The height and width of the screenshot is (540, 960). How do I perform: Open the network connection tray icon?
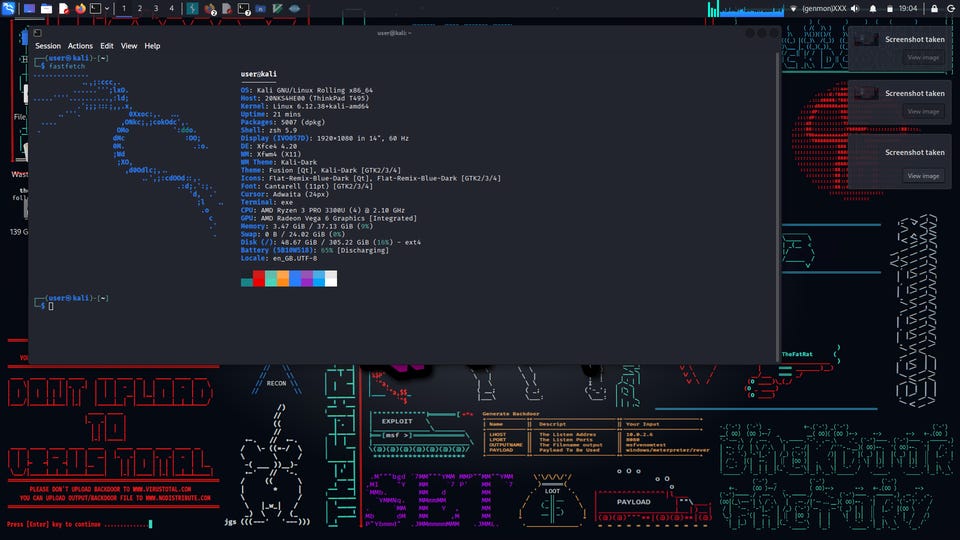(793, 9)
